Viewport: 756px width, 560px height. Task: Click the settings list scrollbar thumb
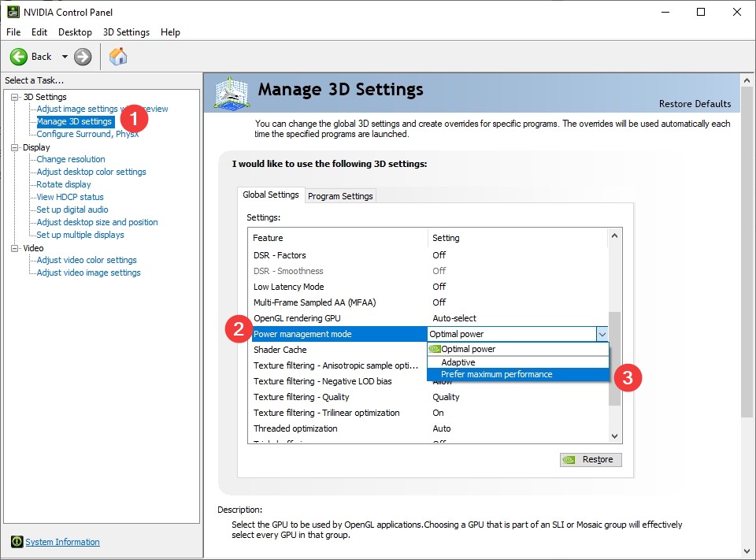pyautogui.click(x=615, y=358)
